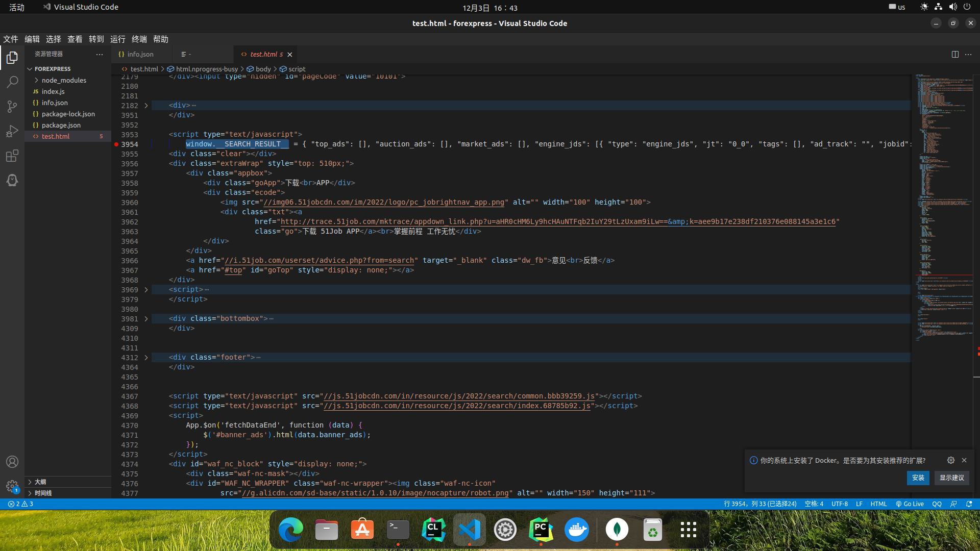
Task: Open MongoDB Compass from the dock
Action: tap(617, 530)
